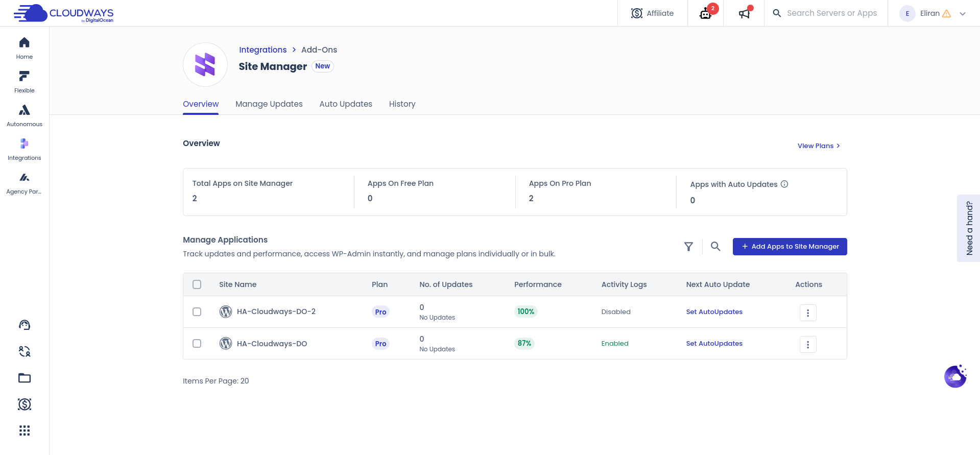This screenshot has width=980, height=455.
Task: Click Set AutoUpdates for HA-Cloudways-DO row
Action: 714,344
